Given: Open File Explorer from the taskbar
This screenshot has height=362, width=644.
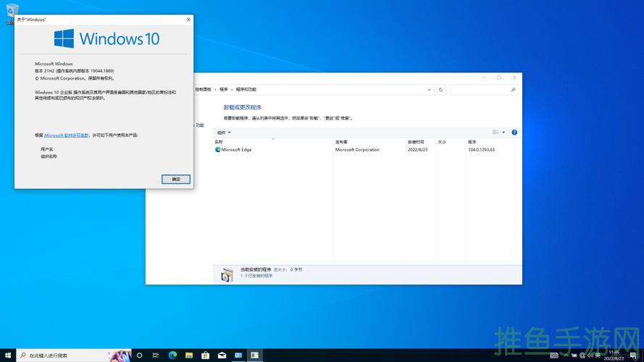Looking at the screenshot, I should pyautogui.click(x=189, y=355).
